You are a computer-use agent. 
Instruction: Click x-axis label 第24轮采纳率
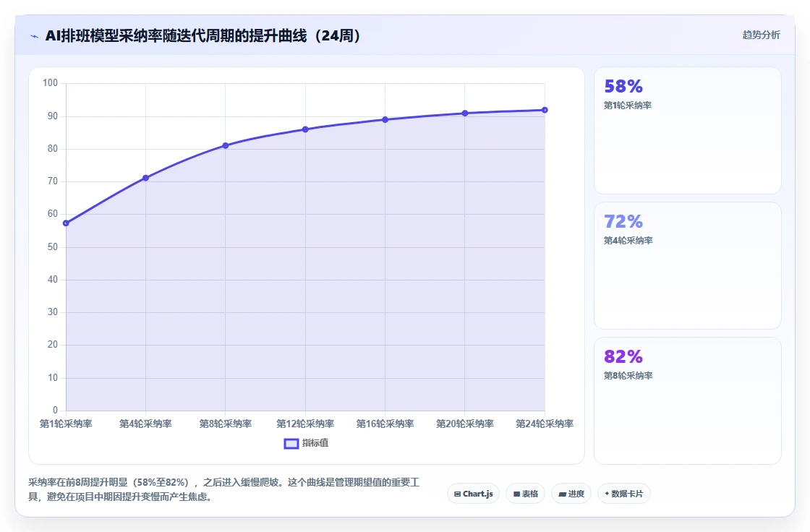click(545, 424)
